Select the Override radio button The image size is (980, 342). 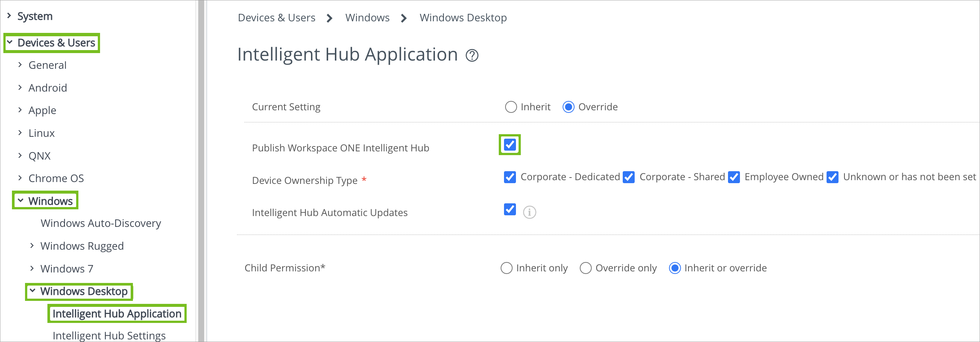click(568, 107)
